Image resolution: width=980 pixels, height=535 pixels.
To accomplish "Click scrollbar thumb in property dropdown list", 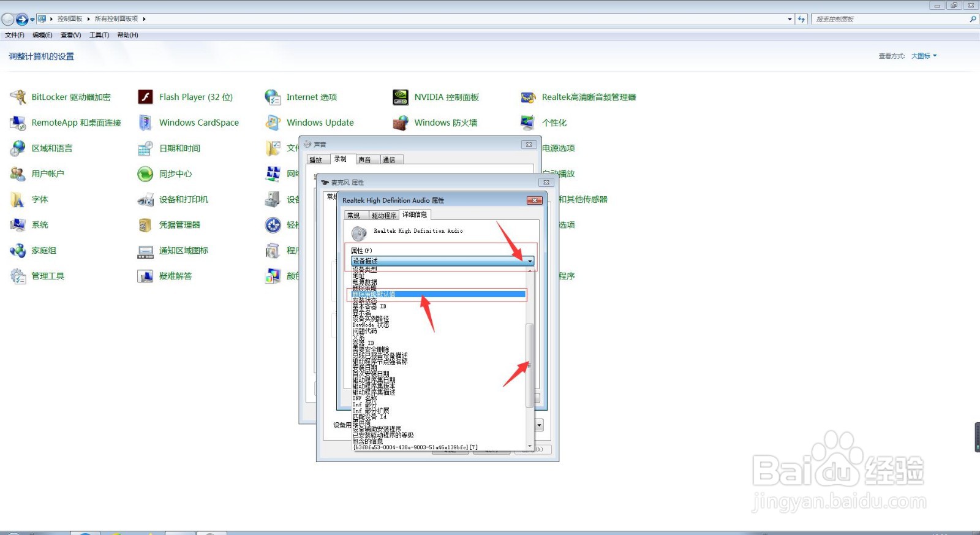I will pyautogui.click(x=530, y=365).
